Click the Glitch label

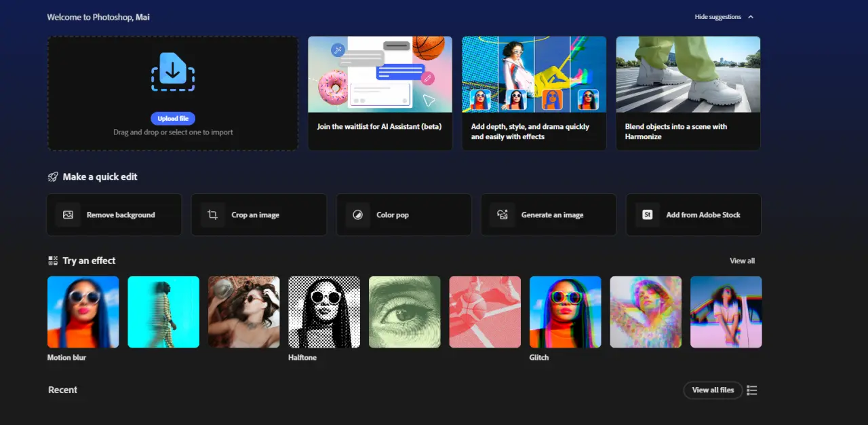click(x=539, y=357)
